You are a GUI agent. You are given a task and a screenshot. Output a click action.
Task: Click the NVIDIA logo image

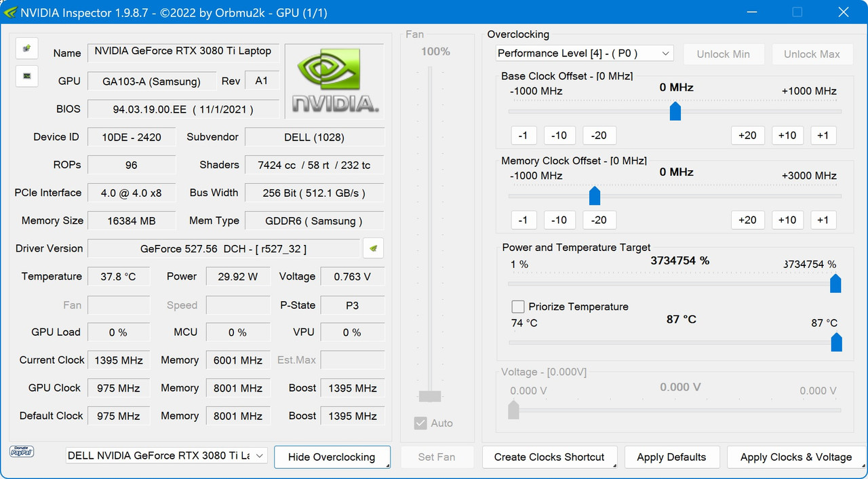pyautogui.click(x=334, y=81)
